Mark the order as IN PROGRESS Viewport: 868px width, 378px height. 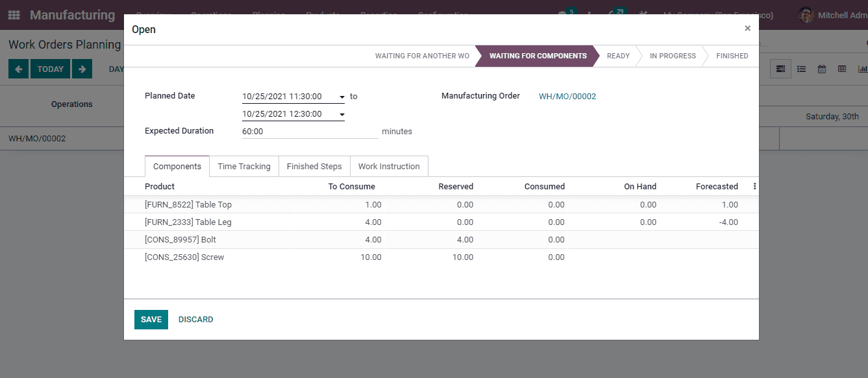pos(673,56)
